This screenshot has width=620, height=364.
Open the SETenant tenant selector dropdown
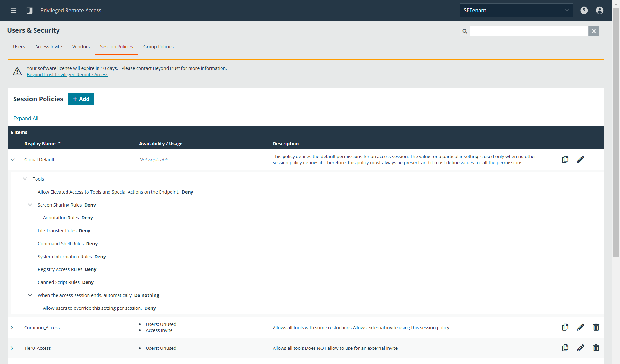516,10
